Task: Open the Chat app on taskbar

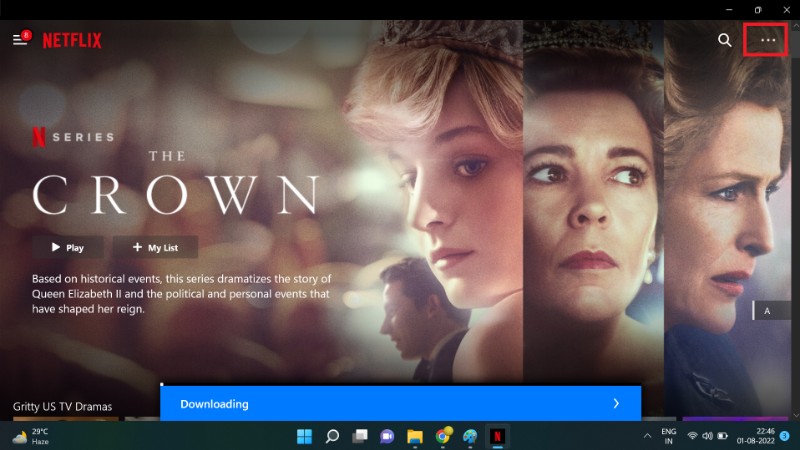Action: click(387, 436)
